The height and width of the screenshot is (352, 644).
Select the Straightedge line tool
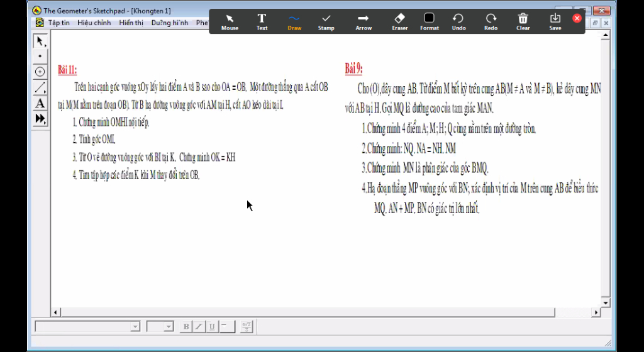(40, 87)
